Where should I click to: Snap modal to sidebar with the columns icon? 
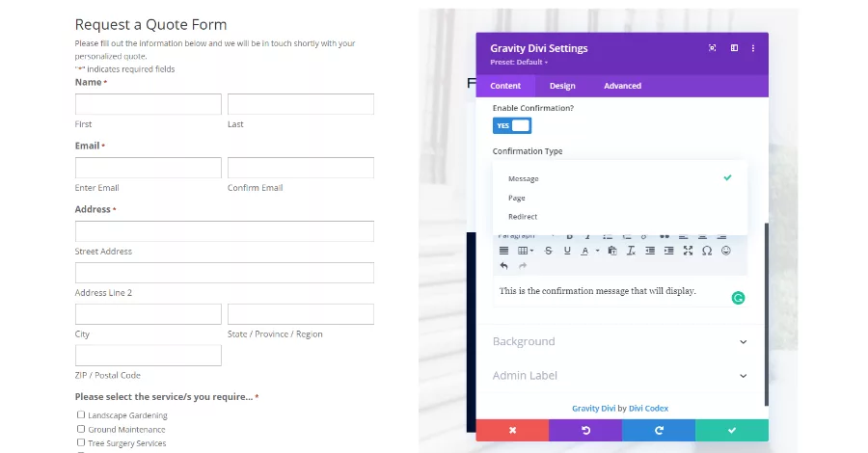click(x=734, y=48)
